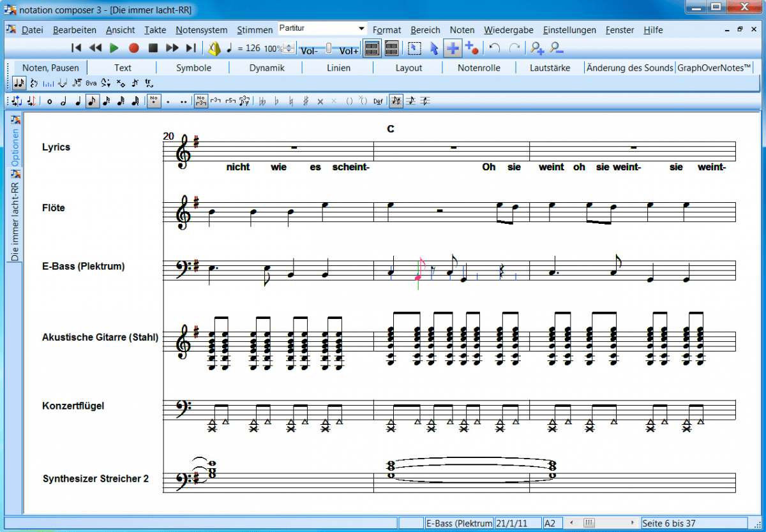Select the whole note duration icon
The width and height of the screenshot is (766, 532).
[x=49, y=101]
